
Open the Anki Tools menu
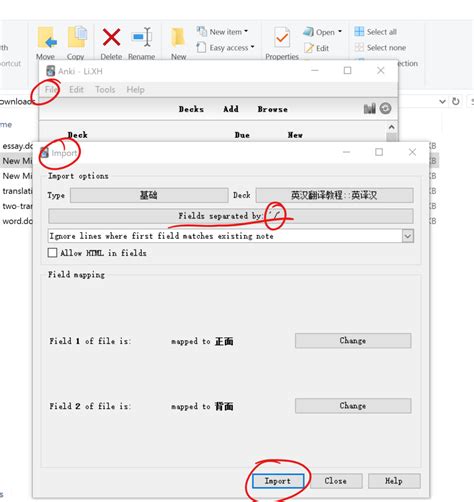[105, 89]
